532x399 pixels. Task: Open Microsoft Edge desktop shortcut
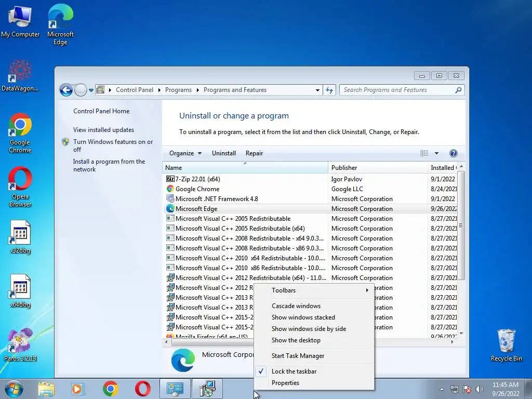click(x=60, y=24)
